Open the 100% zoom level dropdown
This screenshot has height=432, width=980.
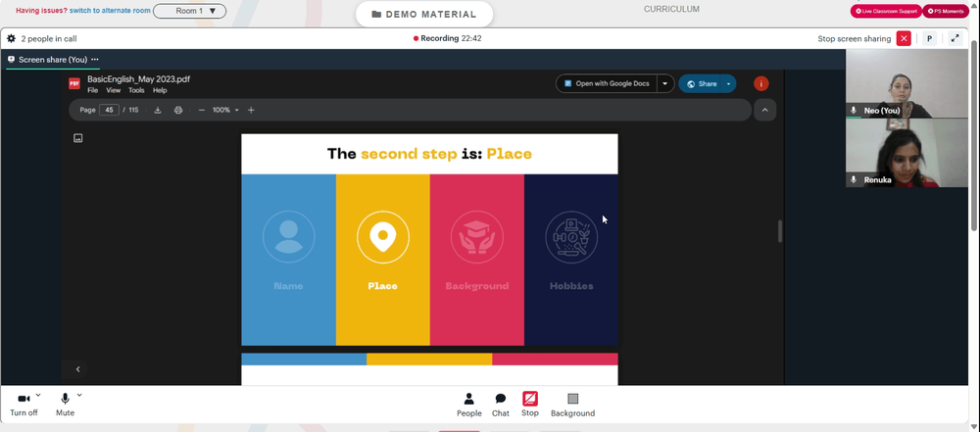(x=225, y=110)
